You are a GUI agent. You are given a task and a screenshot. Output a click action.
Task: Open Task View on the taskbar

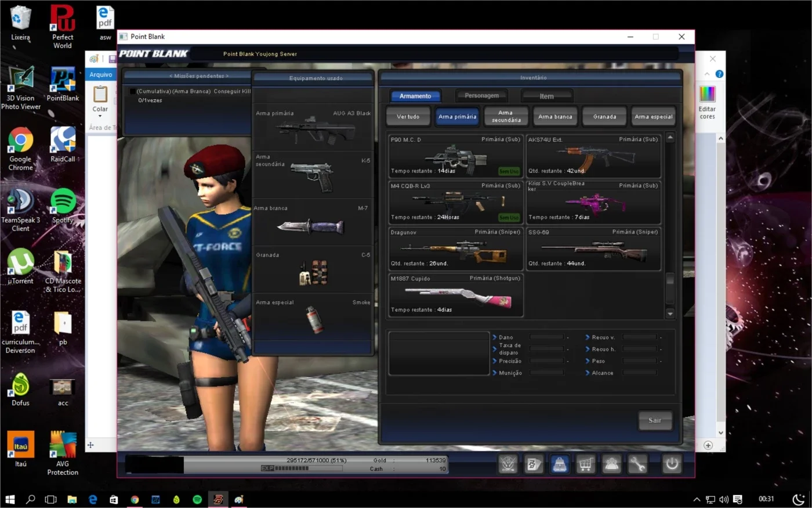(51, 499)
